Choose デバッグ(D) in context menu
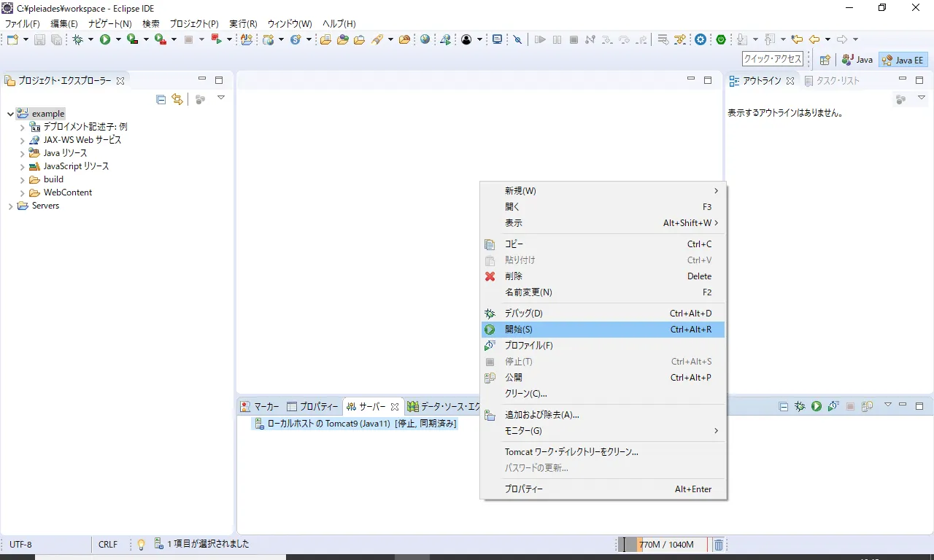Viewport: 934px width, 560px height. 603,314
